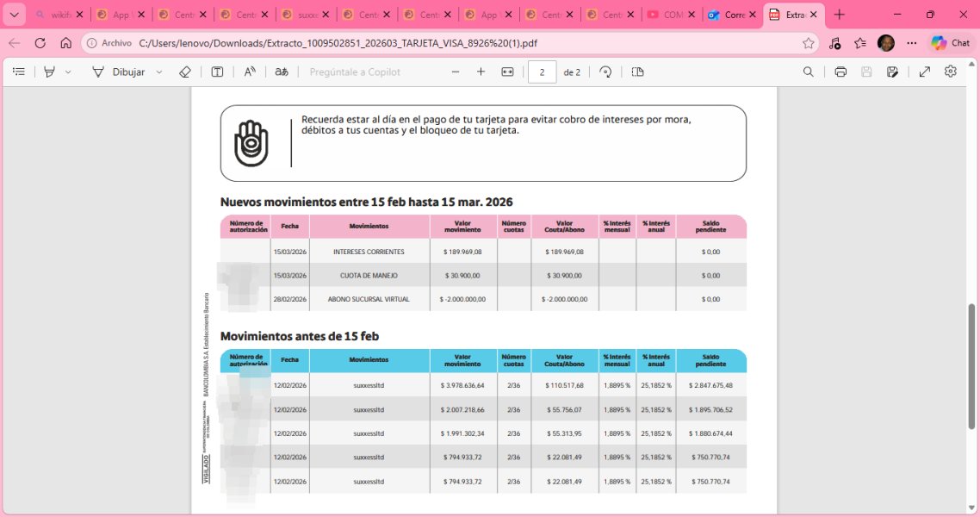Screen dimensions: 980x517
Task: Print the PDF document
Action: [x=840, y=72]
